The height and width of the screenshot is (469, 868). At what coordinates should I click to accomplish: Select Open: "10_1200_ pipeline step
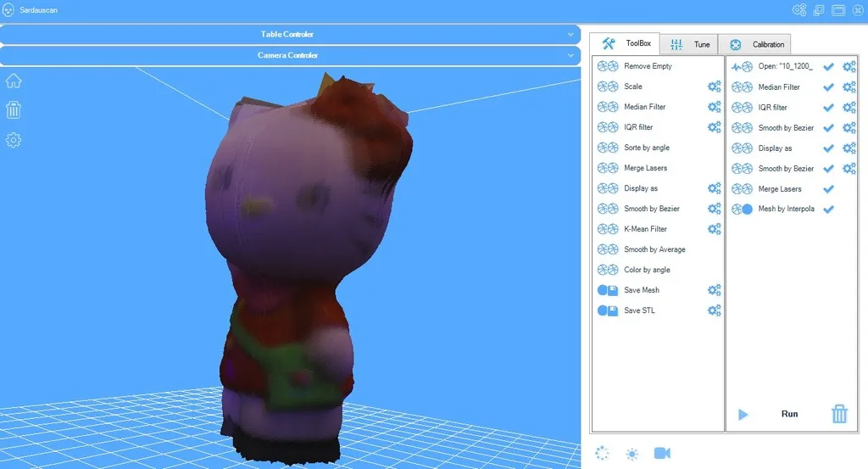786,66
